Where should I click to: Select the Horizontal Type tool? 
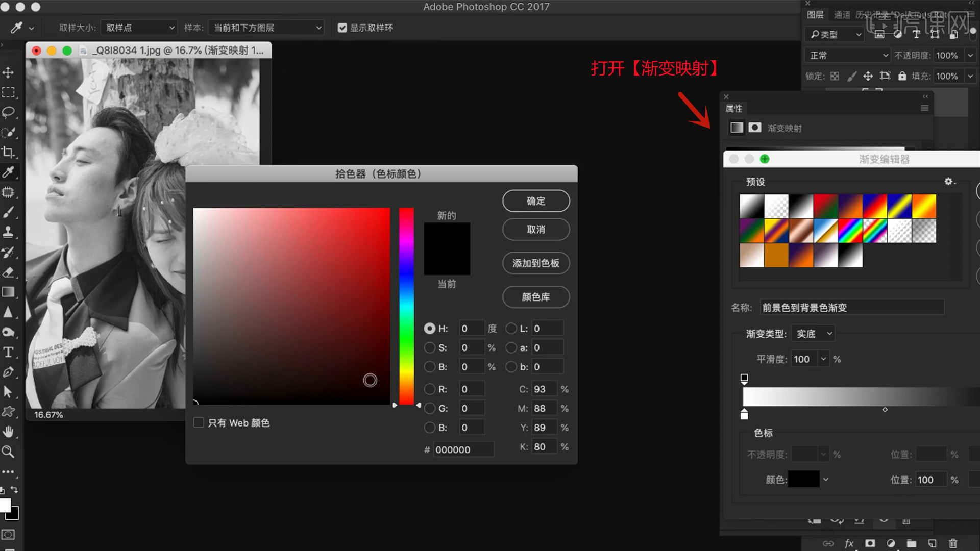8,352
